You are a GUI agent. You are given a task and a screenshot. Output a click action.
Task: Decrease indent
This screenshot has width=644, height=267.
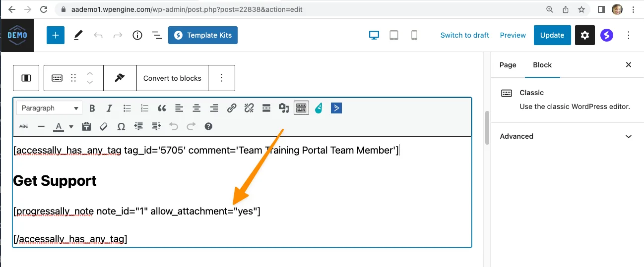tap(138, 126)
